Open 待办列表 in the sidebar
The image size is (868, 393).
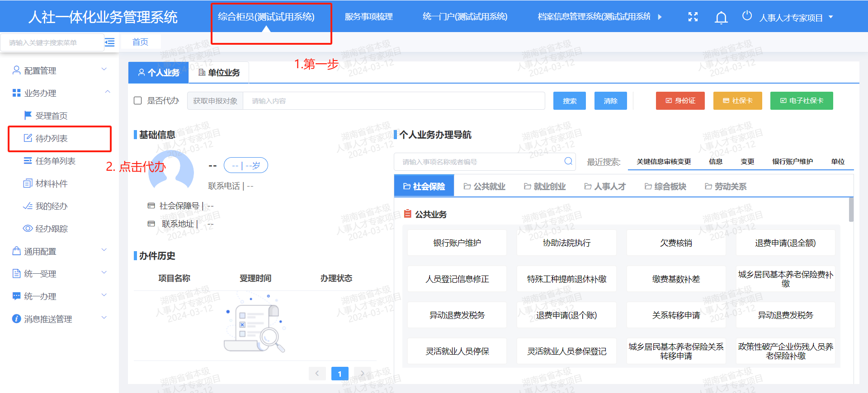tap(52, 138)
